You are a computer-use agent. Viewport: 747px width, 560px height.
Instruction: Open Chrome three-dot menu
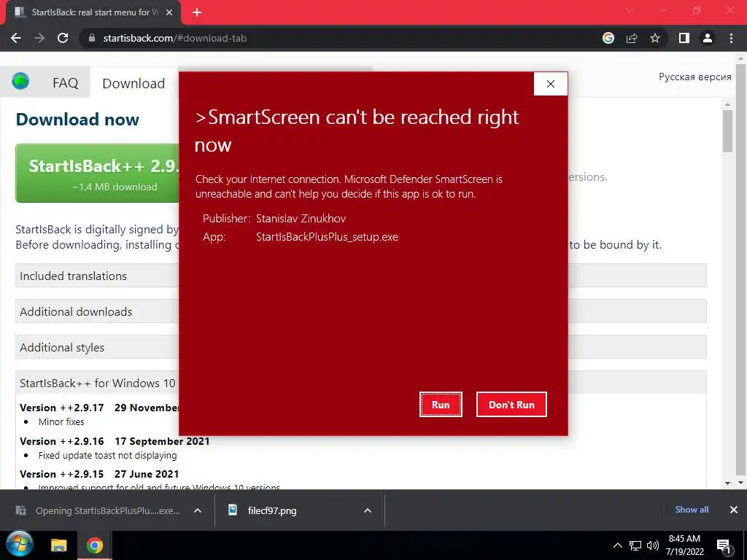click(x=731, y=38)
